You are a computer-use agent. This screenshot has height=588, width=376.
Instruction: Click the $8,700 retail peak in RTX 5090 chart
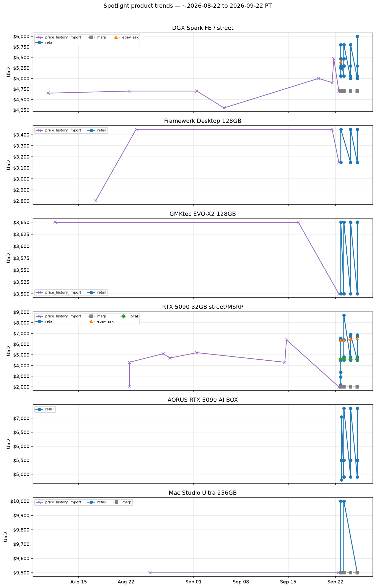tap(344, 315)
